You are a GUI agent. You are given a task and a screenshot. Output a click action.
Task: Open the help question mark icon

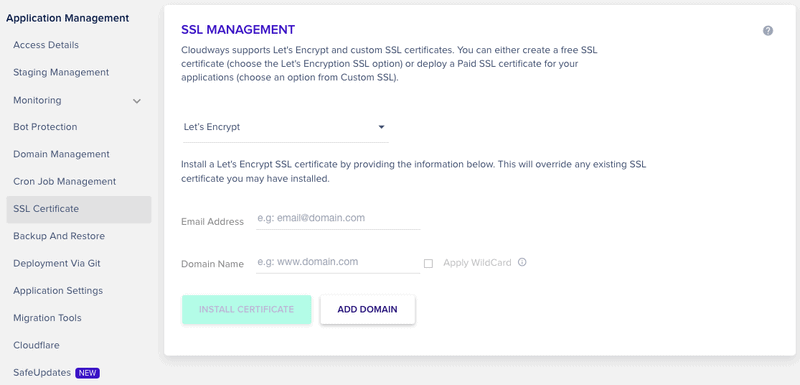[x=767, y=31]
